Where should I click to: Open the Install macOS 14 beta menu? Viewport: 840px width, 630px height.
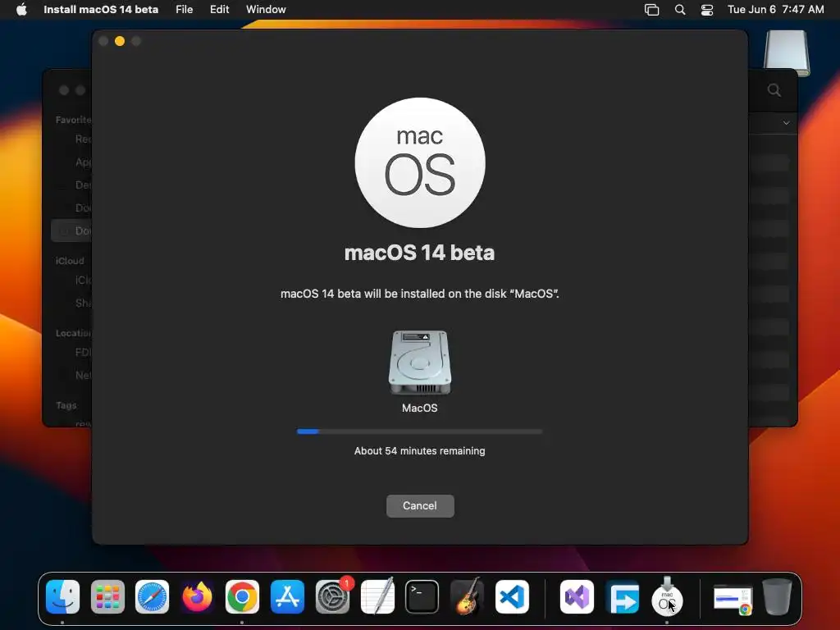click(x=101, y=10)
